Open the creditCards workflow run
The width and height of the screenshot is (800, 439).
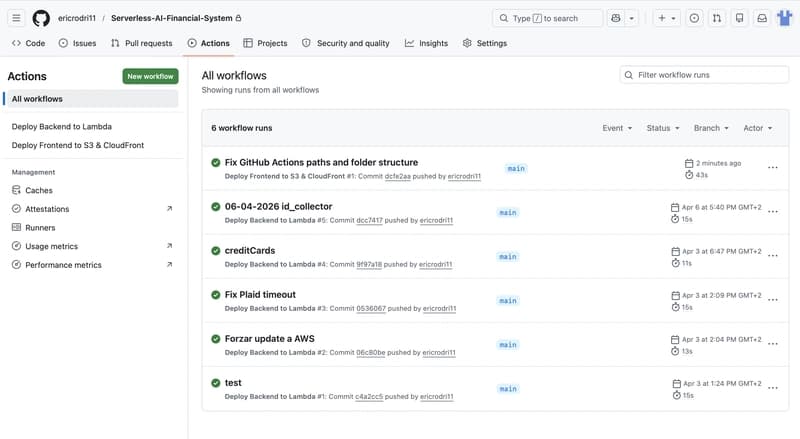[250, 251]
